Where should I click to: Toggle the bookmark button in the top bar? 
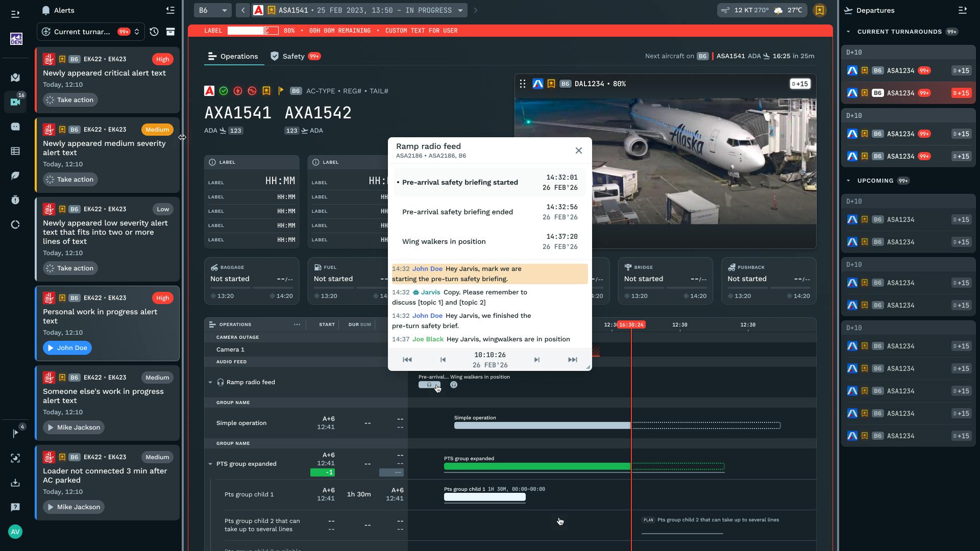(x=820, y=10)
